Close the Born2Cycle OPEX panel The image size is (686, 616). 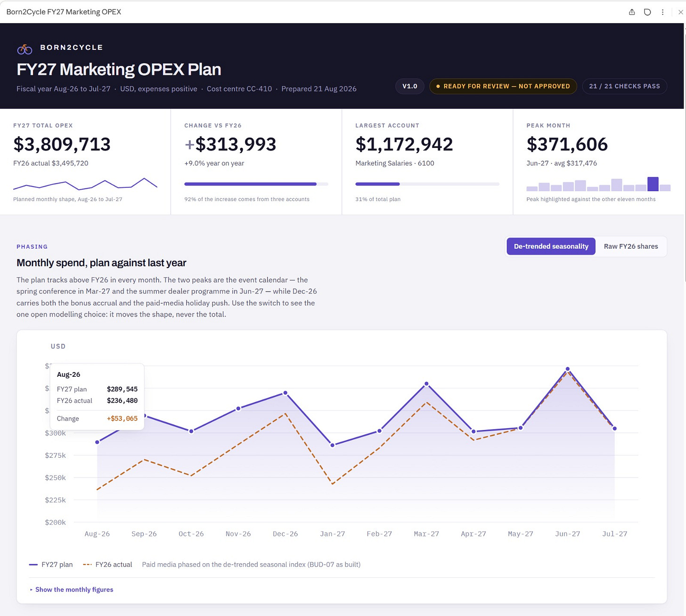pyautogui.click(x=680, y=12)
